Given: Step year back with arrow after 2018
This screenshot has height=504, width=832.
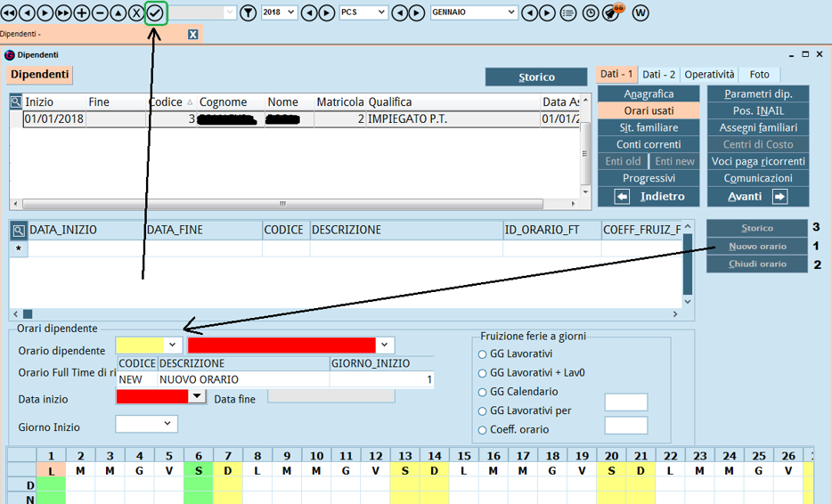Looking at the screenshot, I should pyautogui.click(x=309, y=12).
